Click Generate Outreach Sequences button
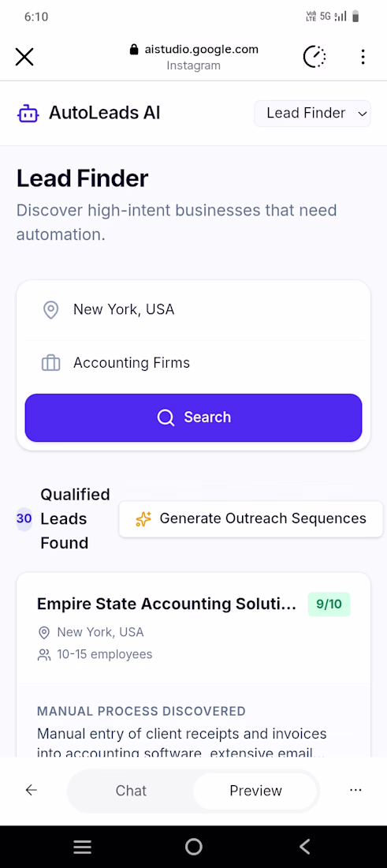 251,518
